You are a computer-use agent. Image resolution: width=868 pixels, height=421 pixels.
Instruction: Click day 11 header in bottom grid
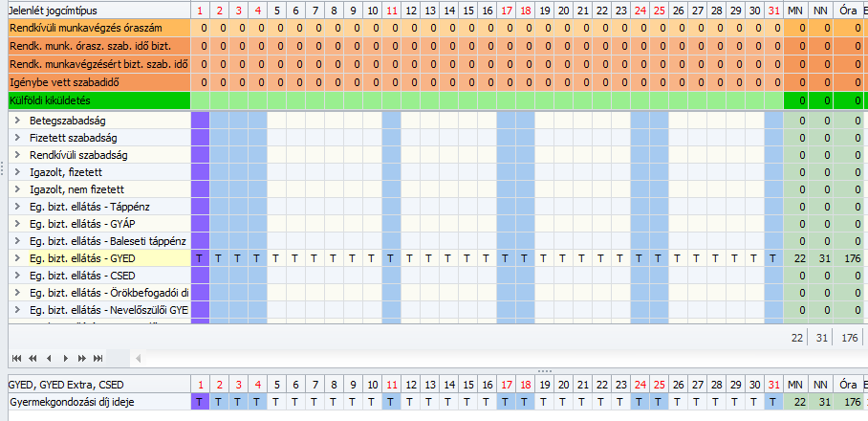(x=391, y=385)
